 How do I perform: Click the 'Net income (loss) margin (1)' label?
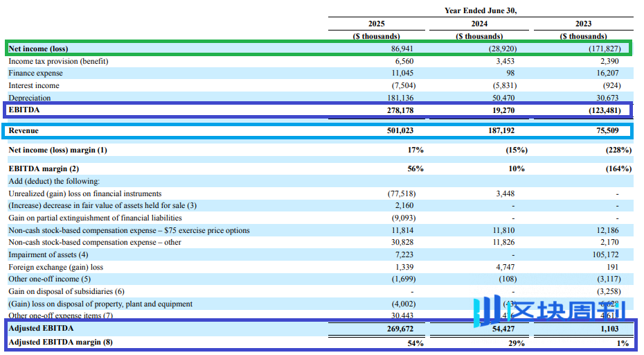57,150
